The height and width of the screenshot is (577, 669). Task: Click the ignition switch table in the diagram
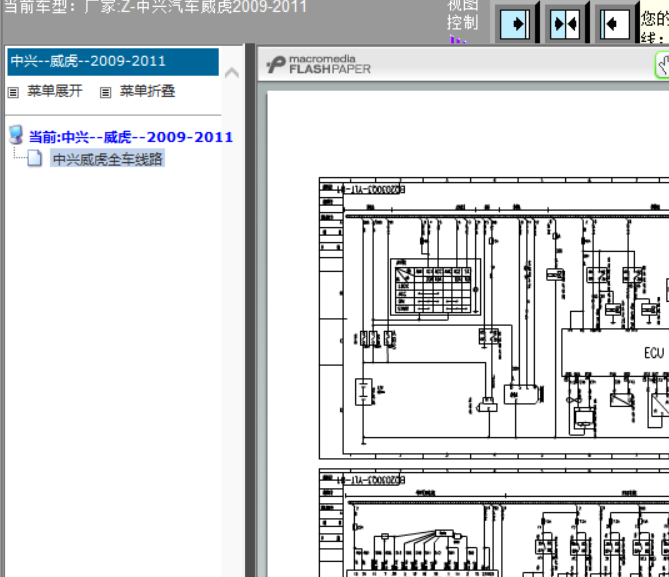pyautogui.click(x=436, y=286)
